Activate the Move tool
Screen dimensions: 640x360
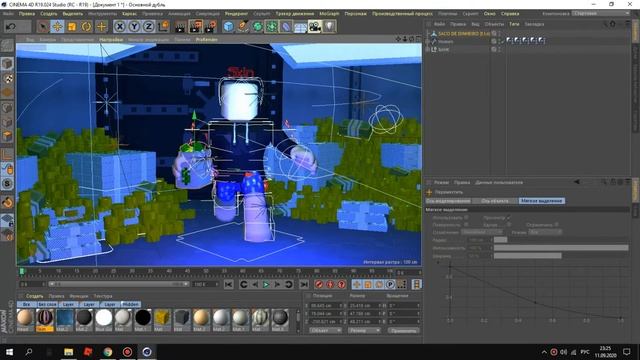(58, 27)
